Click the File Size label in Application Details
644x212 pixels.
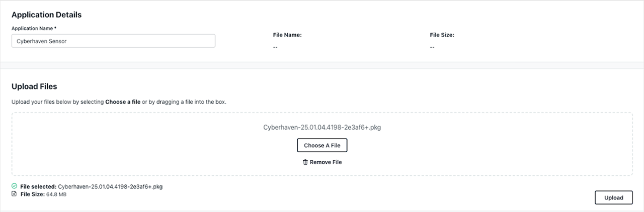[442, 35]
